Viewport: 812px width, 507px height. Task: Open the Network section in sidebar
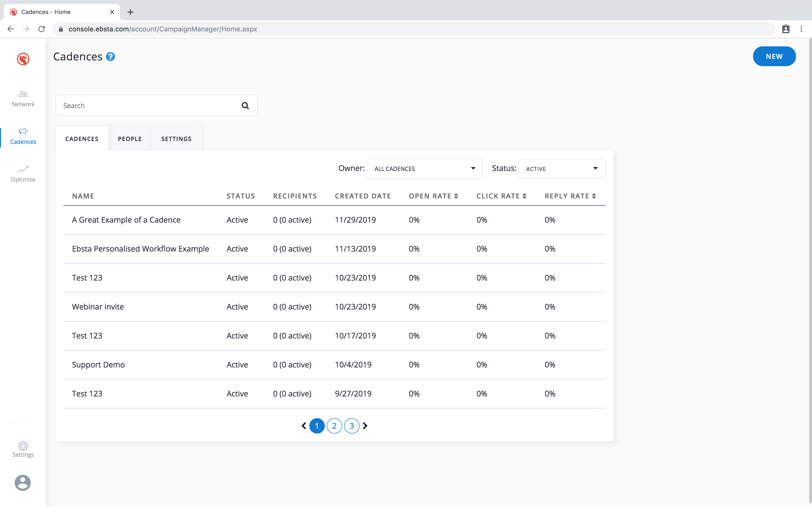[x=23, y=99]
